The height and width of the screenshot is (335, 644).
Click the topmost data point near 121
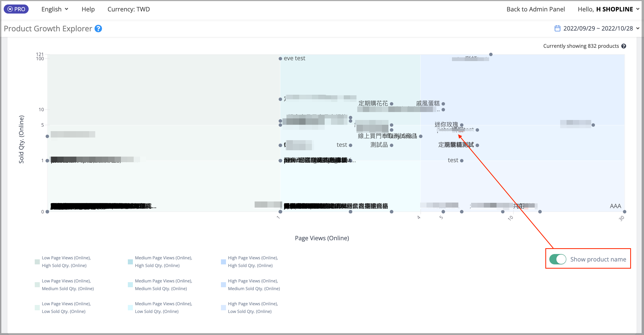click(x=491, y=54)
